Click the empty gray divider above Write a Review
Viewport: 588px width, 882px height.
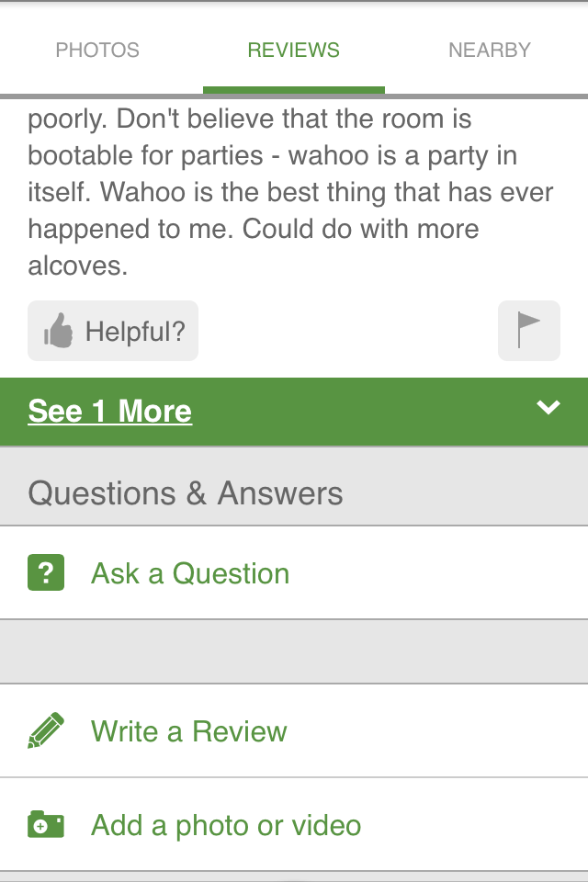click(294, 652)
